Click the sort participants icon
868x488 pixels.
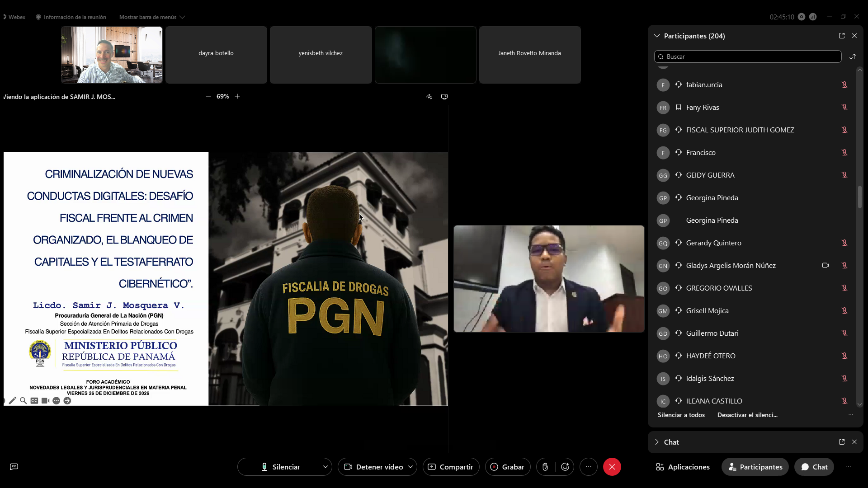[853, 56]
